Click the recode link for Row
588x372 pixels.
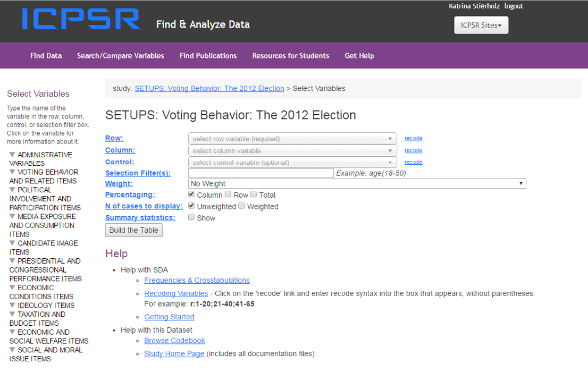pyautogui.click(x=413, y=138)
